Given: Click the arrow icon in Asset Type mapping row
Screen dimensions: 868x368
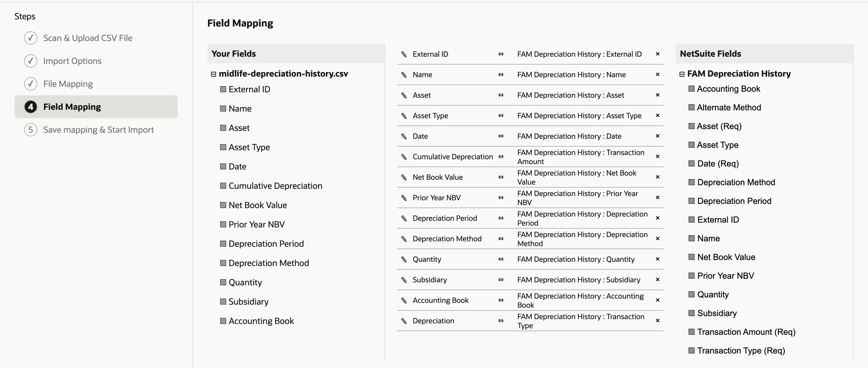Looking at the screenshot, I should 501,116.
